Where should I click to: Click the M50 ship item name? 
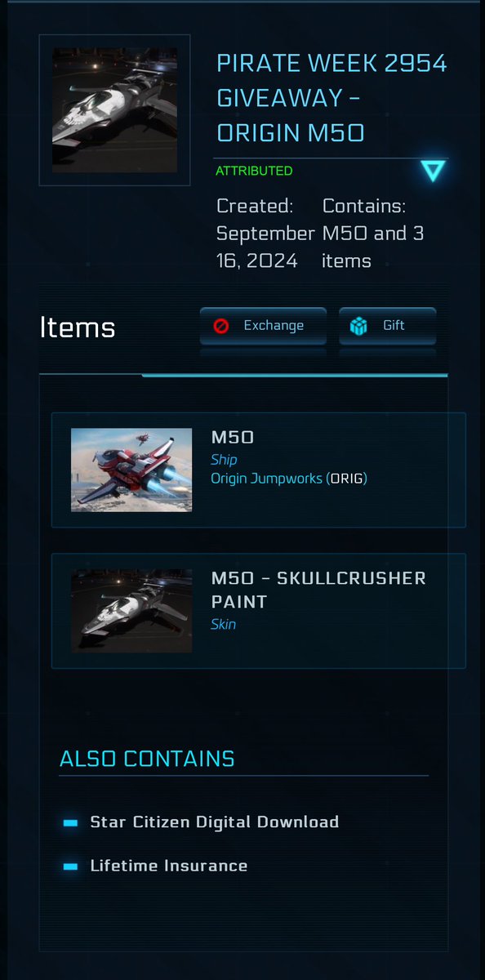pyautogui.click(x=233, y=439)
